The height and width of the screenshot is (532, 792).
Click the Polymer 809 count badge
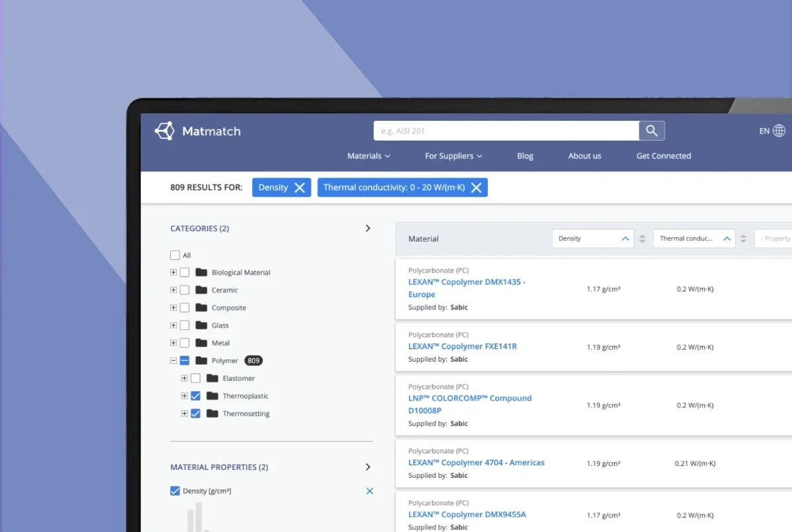click(253, 360)
